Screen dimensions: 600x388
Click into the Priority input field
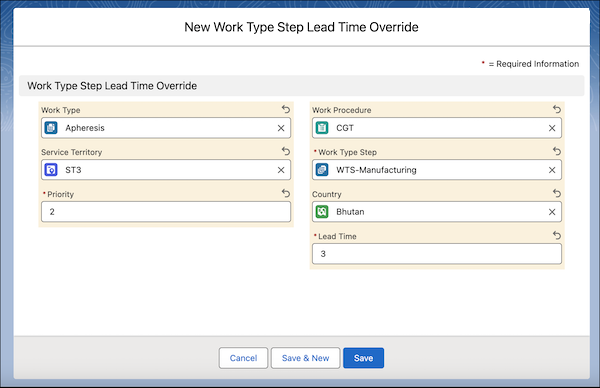click(166, 212)
